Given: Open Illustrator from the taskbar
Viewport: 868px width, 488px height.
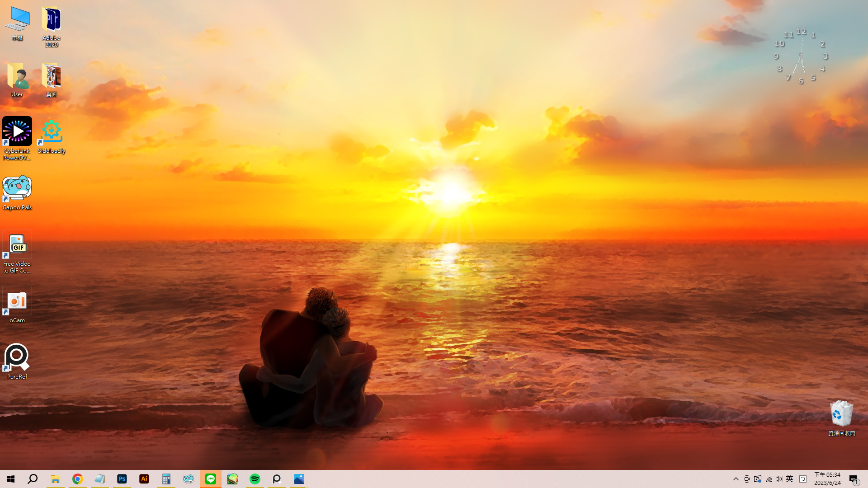Looking at the screenshot, I should [x=144, y=479].
